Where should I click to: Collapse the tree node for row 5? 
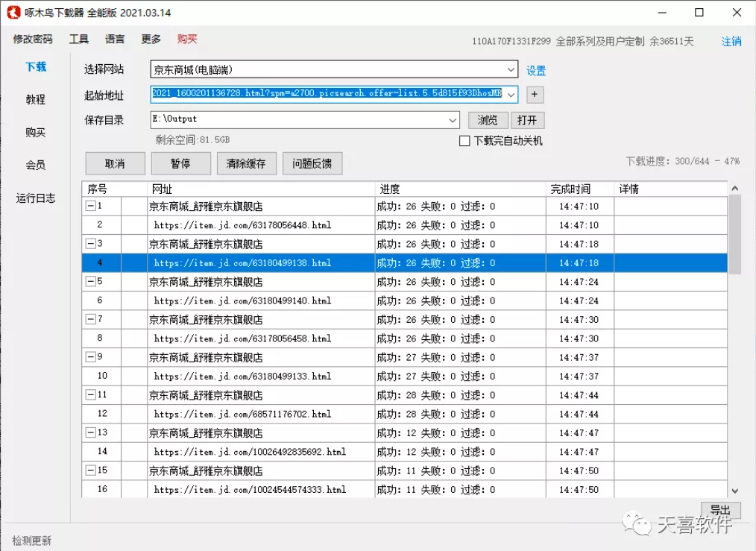(90, 281)
